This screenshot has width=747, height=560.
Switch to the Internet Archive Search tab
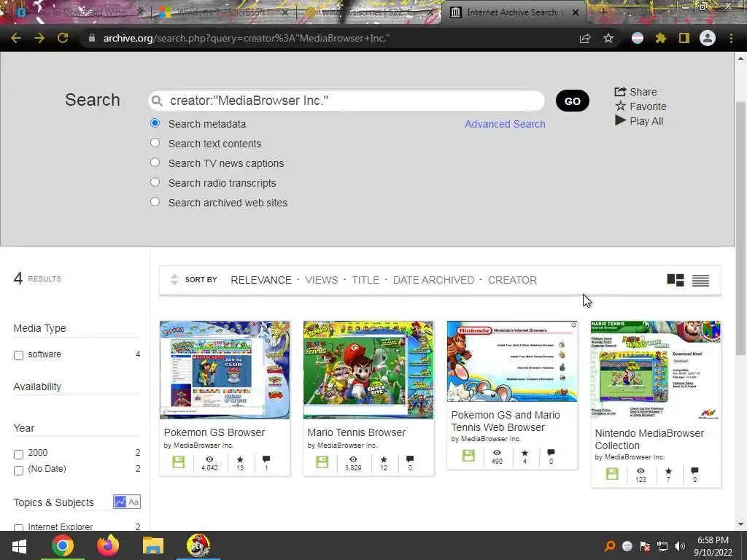(x=514, y=12)
